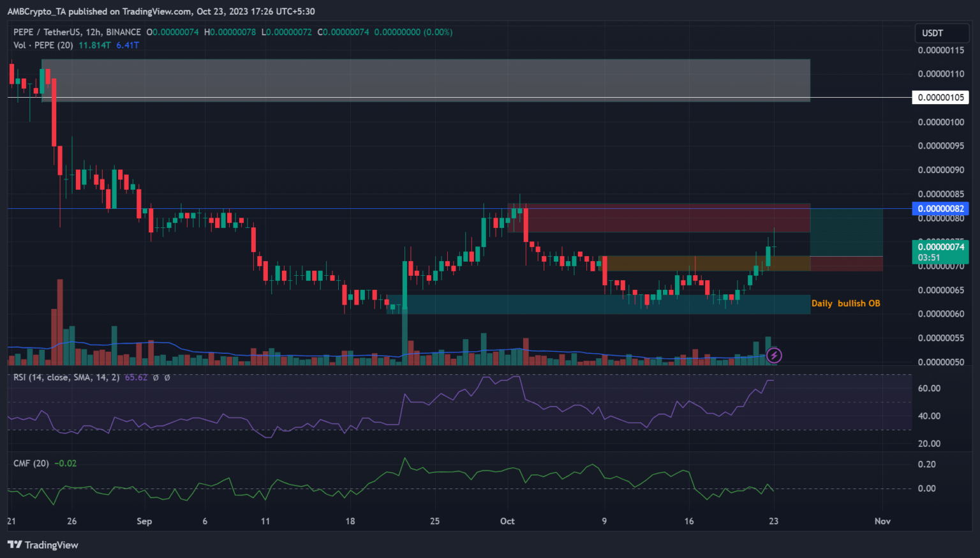Select the "Daily bullish OB" text annotation

[845, 303]
